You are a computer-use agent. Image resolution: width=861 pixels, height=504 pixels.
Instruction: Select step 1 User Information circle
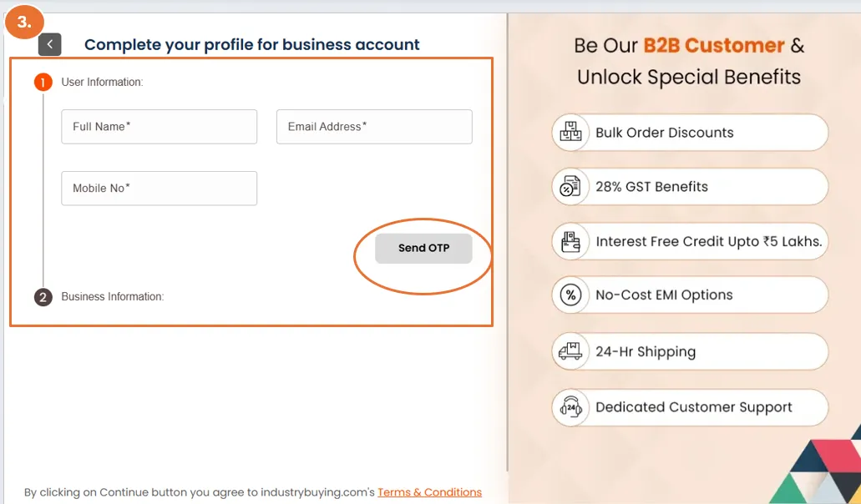click(x=43, y=83)
